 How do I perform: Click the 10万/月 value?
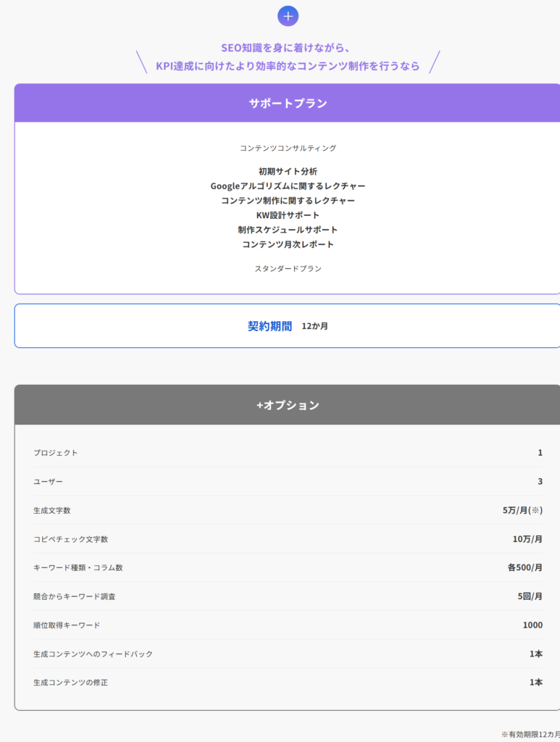pyautogui.click(x=527, y=539)
